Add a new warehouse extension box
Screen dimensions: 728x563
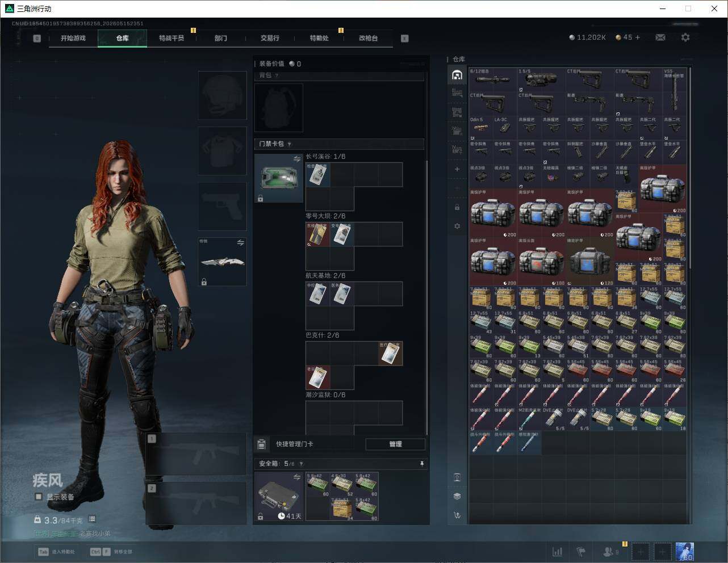coord(457,169)
